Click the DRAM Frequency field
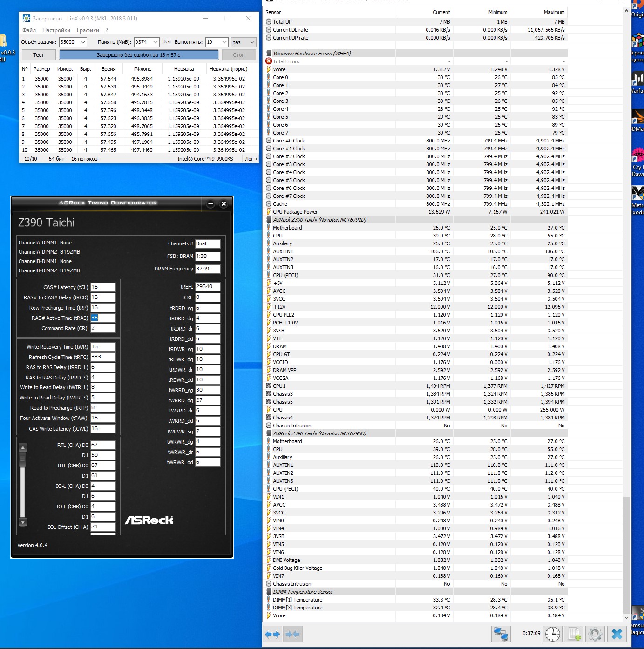The height and width of the screenshot is (649, 644). pos(208,269)
